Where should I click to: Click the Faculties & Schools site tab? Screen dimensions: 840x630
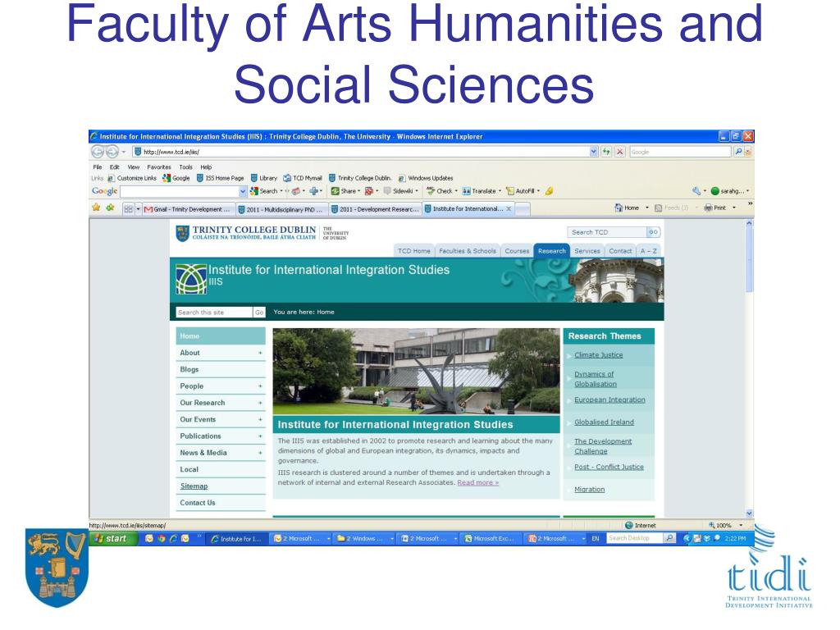[467, 251]
